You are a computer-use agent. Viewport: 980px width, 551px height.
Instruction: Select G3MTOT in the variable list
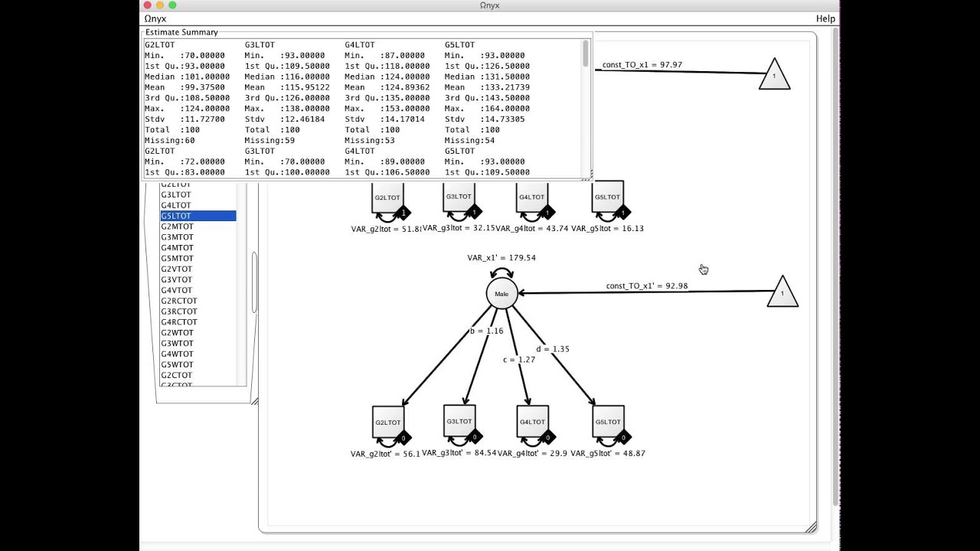pos(198,237)
